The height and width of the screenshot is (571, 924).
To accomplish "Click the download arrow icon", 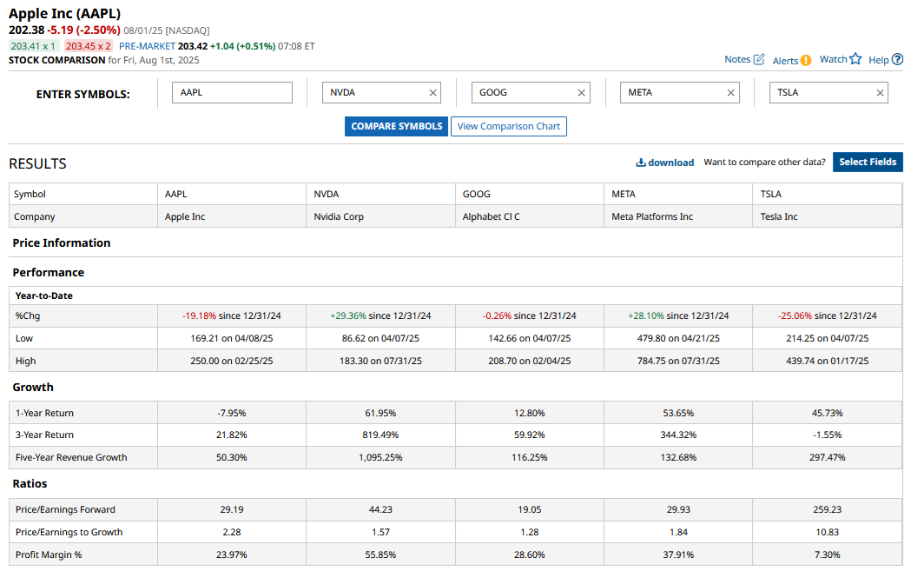I will click(x=641, y=163).
